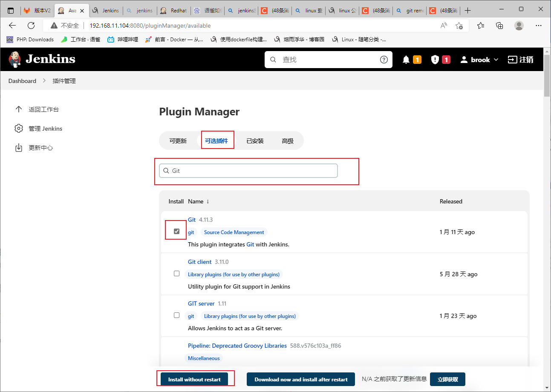
Task: Open PHP: Downloads bookmark
Action: 30,40
